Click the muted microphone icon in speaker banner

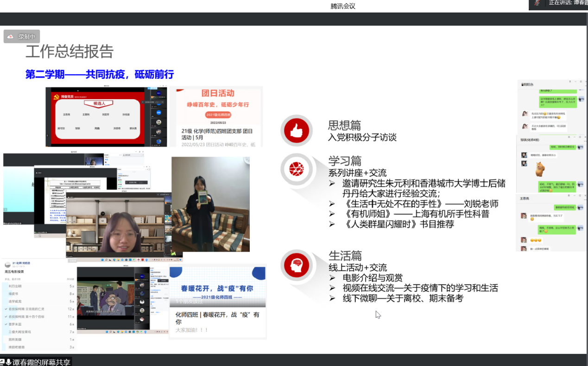[x=538, y=3]
